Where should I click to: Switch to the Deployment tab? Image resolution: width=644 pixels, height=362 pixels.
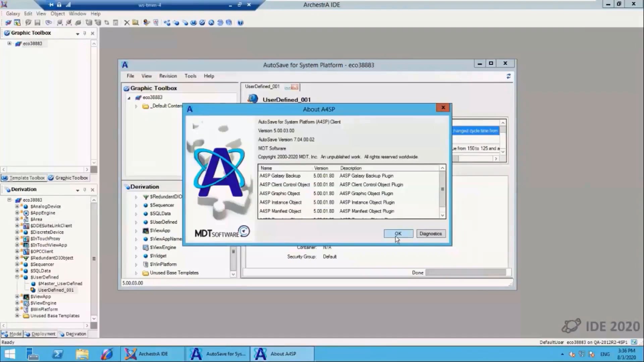pos(40,334)
